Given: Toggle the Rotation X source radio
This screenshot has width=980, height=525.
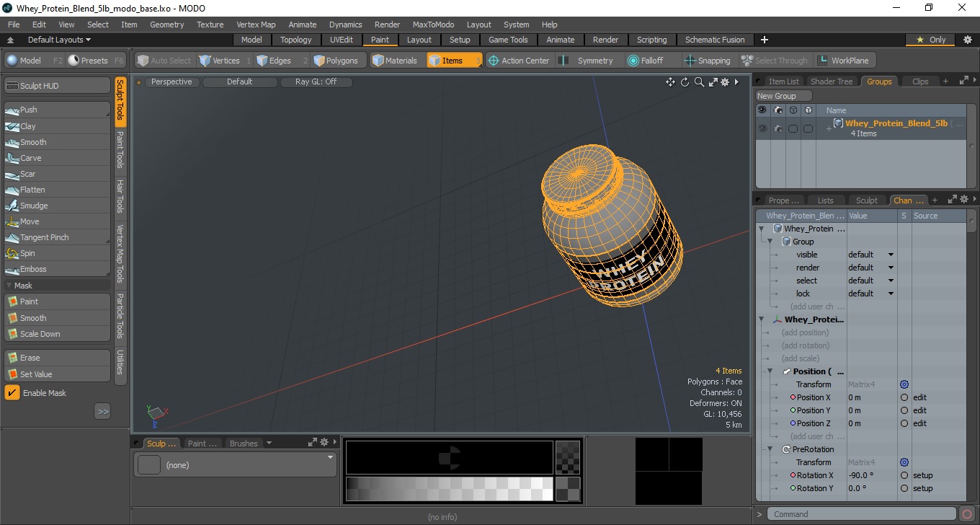Looking at the screenshot, I should pos(904,475).
